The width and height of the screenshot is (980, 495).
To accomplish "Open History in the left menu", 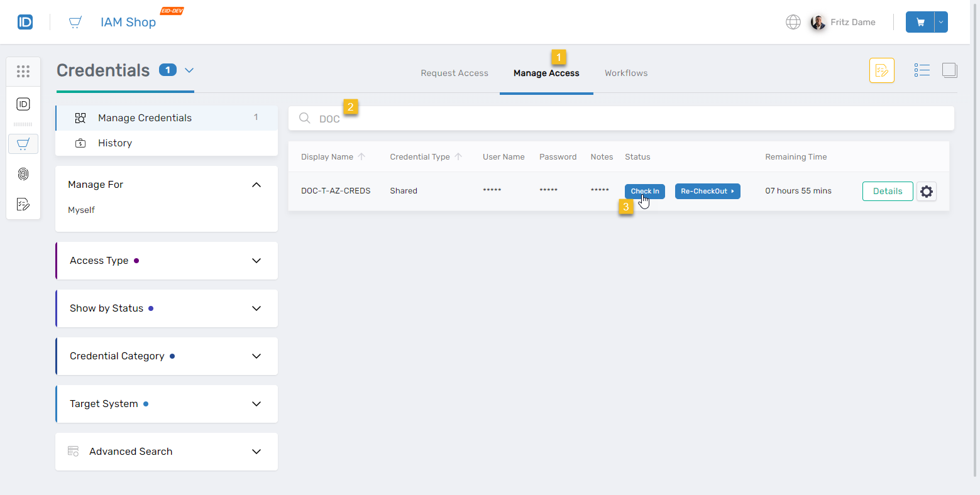I will coord(115,143).
